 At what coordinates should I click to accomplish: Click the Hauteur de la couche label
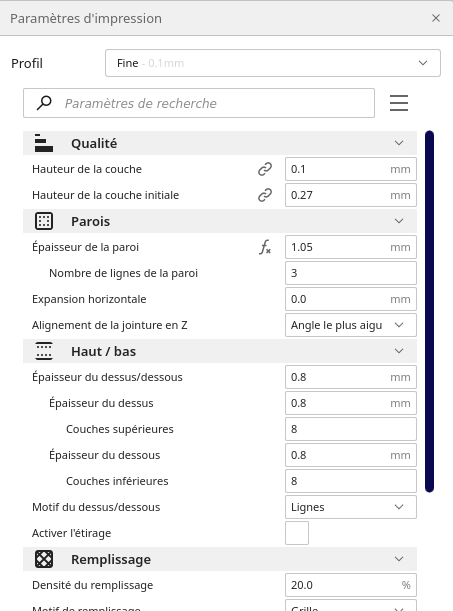[87, 169]
